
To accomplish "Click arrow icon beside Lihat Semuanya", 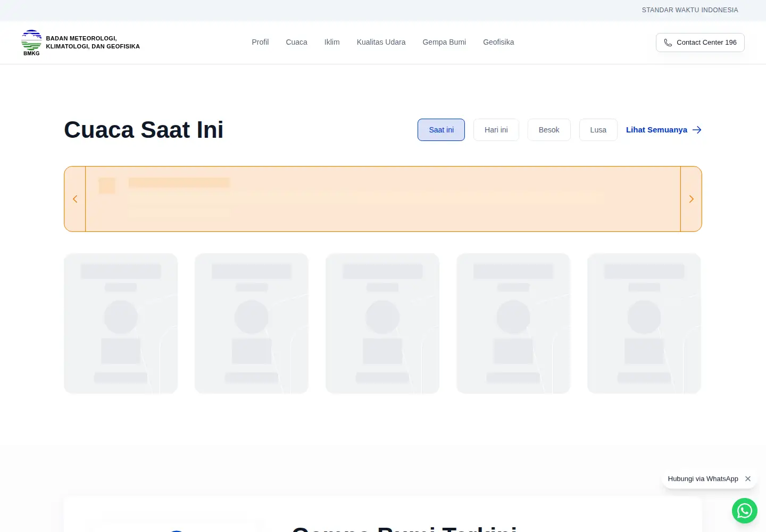I will point(697,130).
